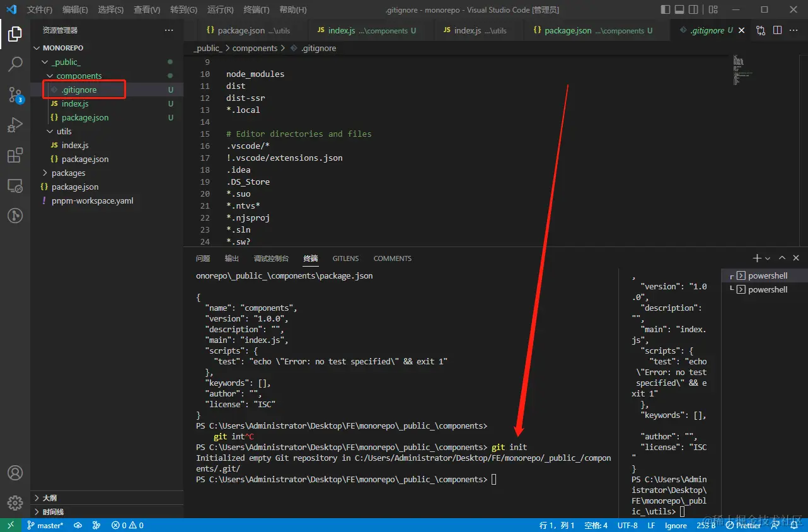Expand the packages folder
The width and height of the screenshot is (808, 532).
tap(68, 173)
